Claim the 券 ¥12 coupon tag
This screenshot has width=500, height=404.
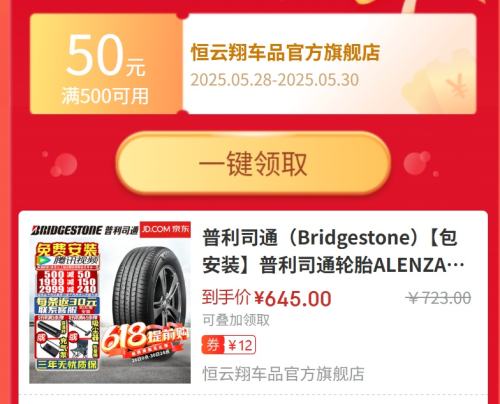click(229, 345)
